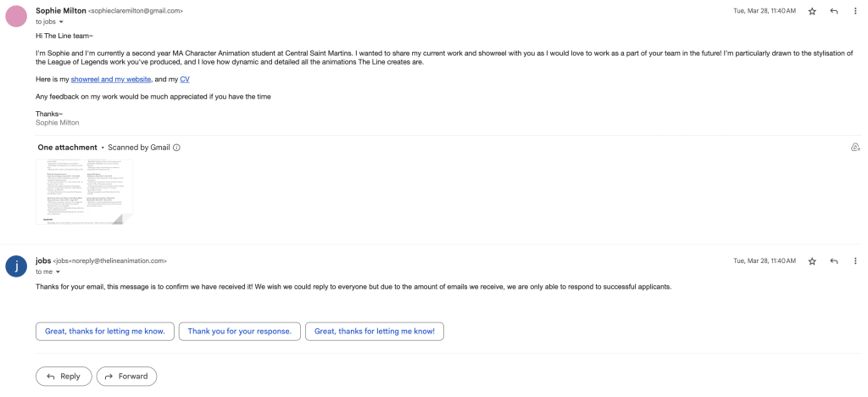Choose 'Great, thanks for letting me know.' reply
Screen dimensions: 868x397
point(105,331)
